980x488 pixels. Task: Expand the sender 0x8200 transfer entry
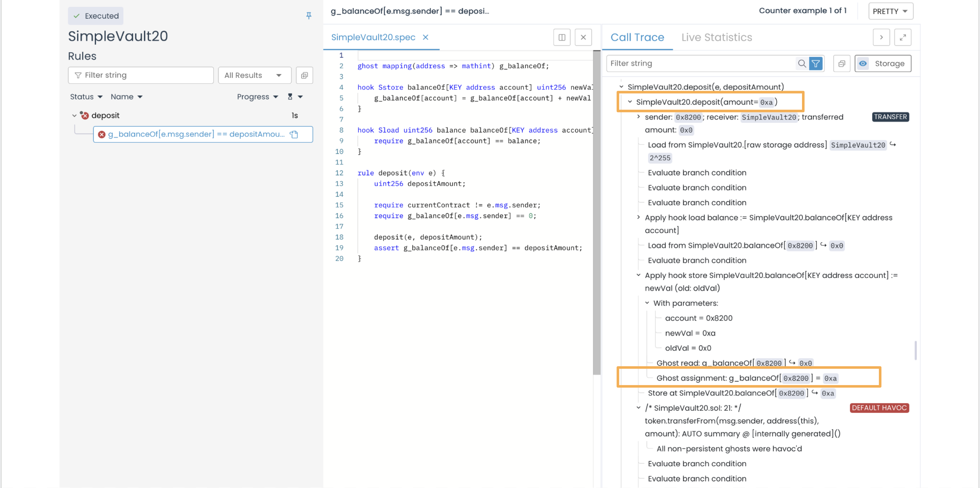point(638,117)
